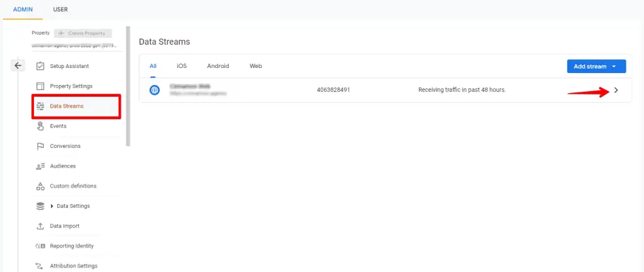Switch to the ADMIN tab

(x=23, y=9)
